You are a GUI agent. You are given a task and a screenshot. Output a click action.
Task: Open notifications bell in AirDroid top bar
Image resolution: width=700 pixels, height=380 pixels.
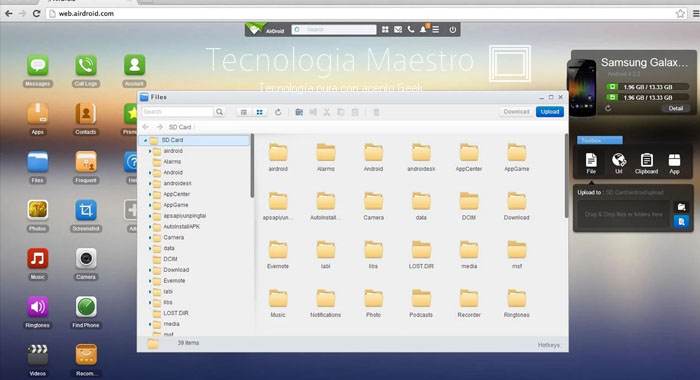pyautogui.click(x=423, y=29)
